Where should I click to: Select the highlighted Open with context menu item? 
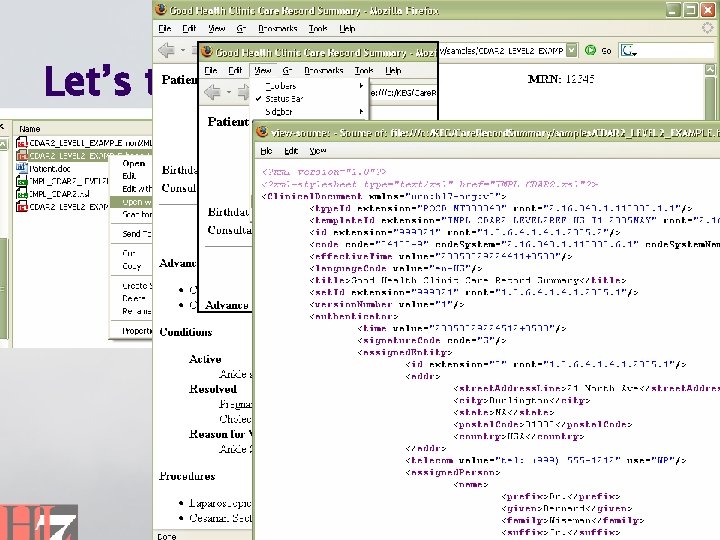[x=131, y=202]
